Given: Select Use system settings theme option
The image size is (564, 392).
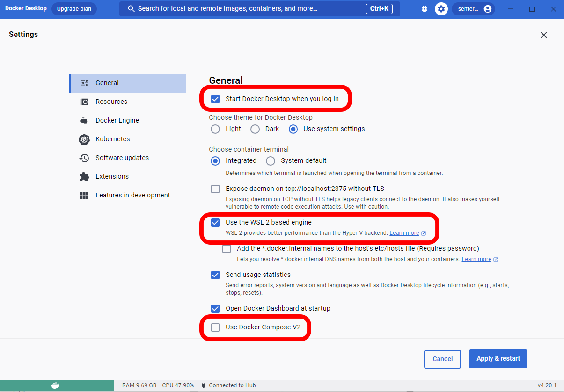Looking at the screenshot, I should 293,129.
